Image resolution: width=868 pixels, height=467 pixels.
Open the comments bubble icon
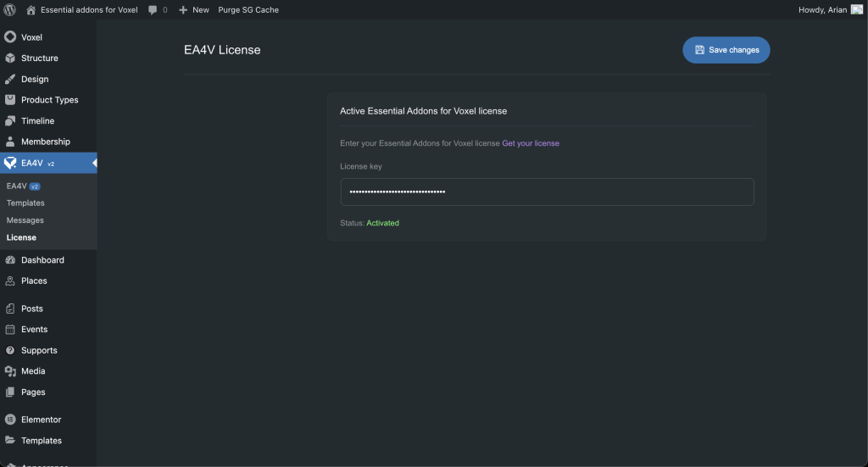click(x=153, y=10)
